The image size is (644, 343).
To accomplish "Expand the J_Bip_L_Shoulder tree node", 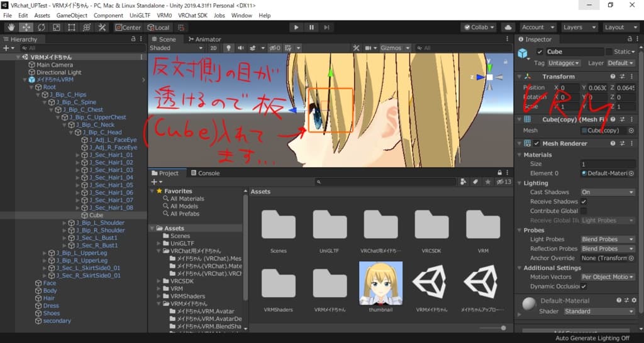I will point(65,223).
